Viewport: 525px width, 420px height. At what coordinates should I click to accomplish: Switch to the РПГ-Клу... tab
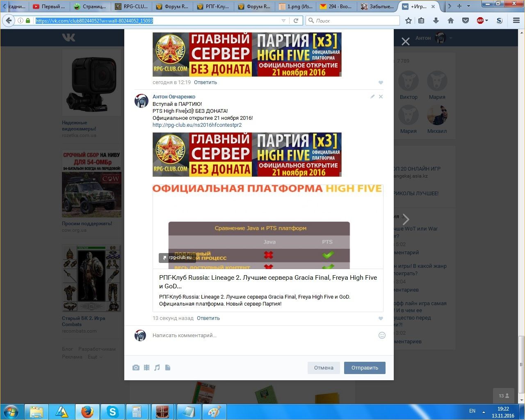(x=214, y=6)
